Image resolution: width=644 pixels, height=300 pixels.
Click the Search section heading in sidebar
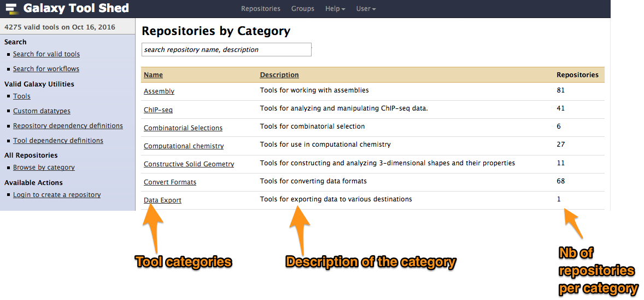15,42
